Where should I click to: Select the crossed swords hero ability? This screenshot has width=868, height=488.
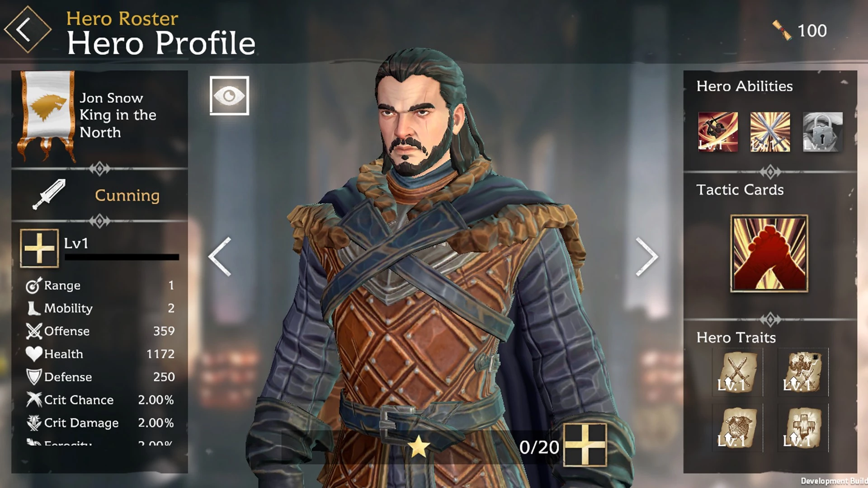click(x=770, y=132)
